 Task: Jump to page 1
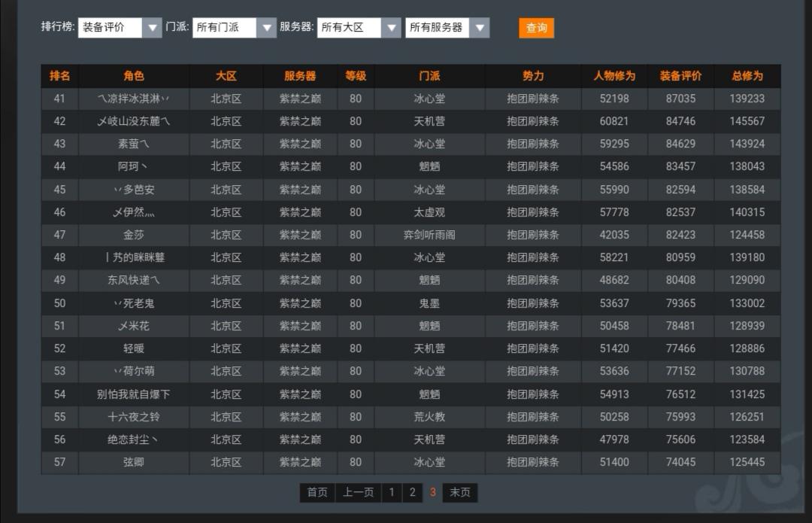[x=391, y=492]
